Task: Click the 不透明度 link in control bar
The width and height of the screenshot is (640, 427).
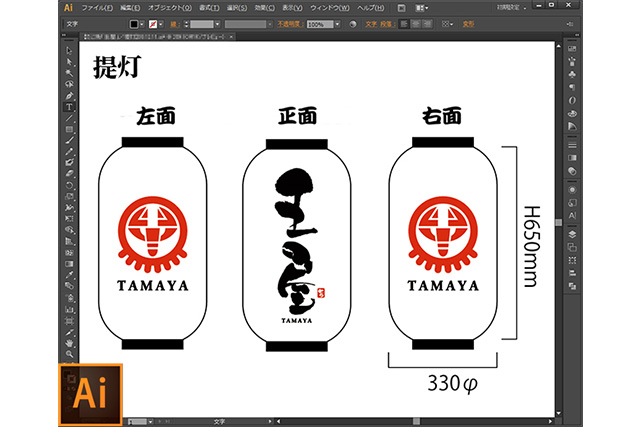Action: (291, 24)
